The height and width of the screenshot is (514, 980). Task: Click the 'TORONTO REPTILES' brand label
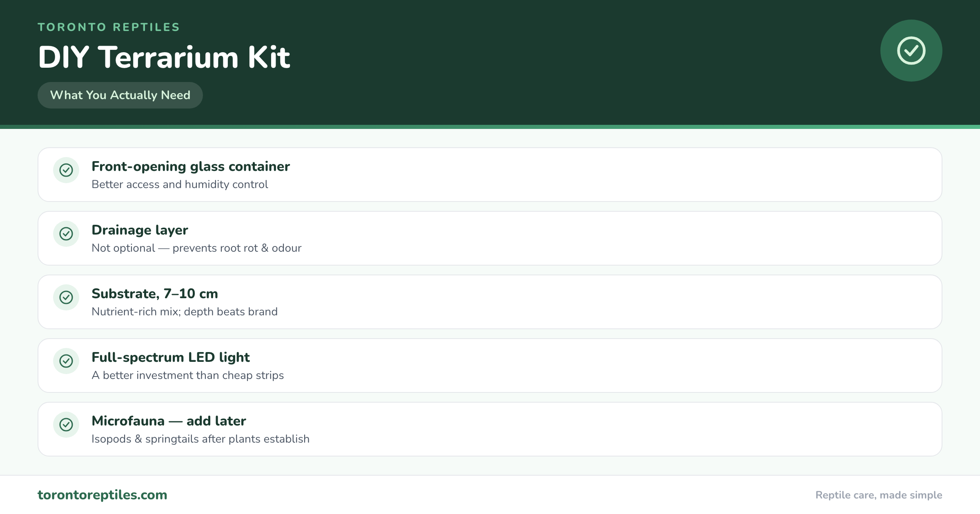109,27
